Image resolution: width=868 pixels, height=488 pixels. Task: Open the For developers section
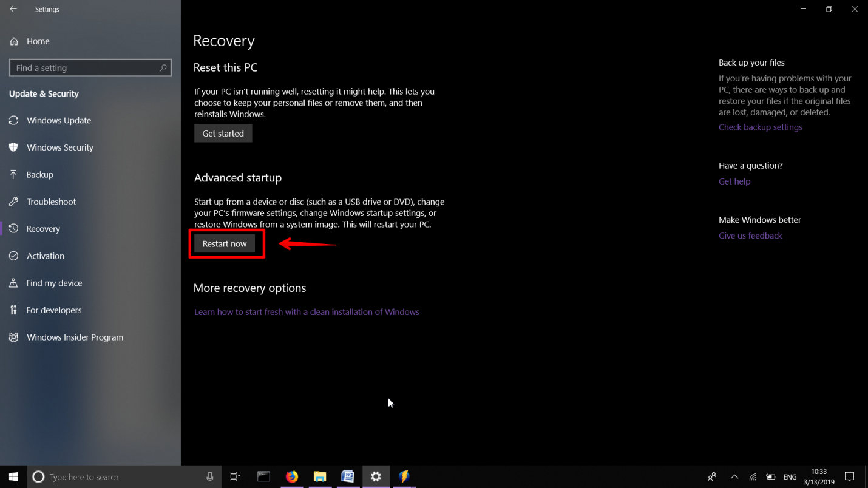53,310
